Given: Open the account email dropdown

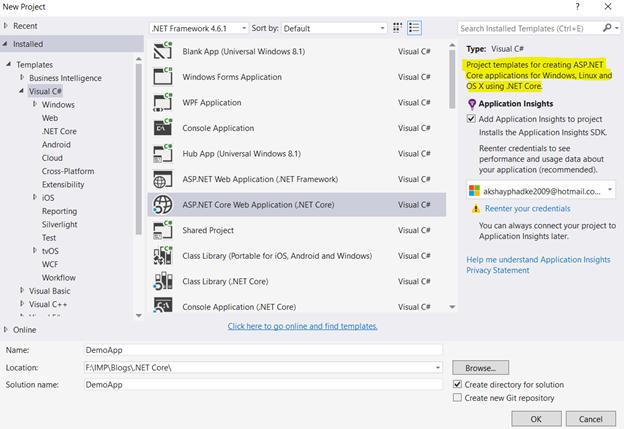Looking at the screenshot, I should tap(610, 190).
